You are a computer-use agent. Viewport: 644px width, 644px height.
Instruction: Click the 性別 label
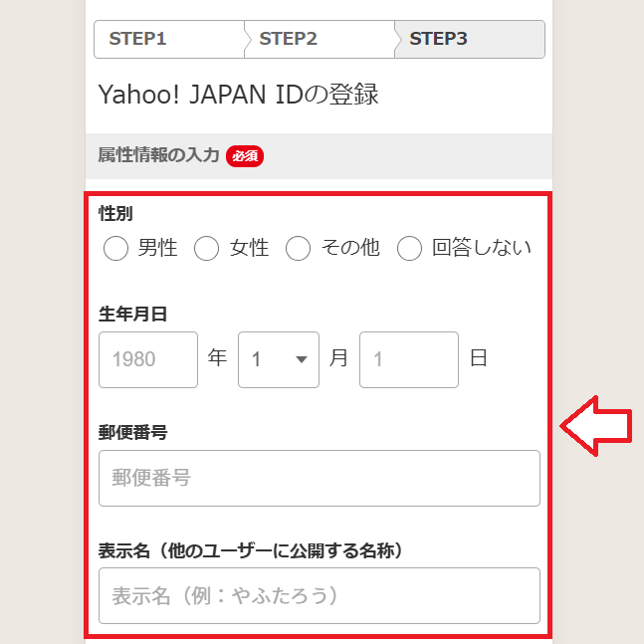(x=115, y=214)
